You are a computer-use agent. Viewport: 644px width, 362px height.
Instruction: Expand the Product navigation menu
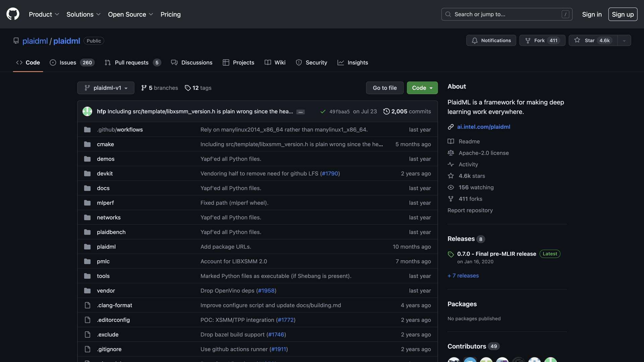click(44, 14)
